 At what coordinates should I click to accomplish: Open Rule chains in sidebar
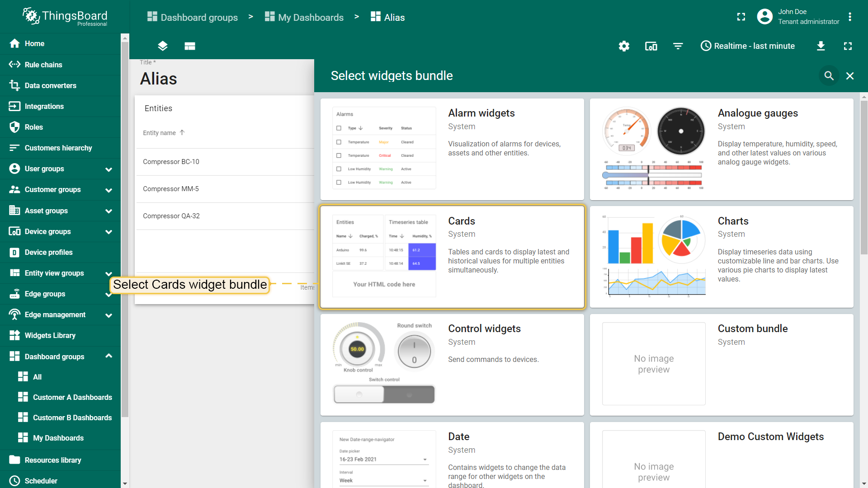pyautogui.click(x=60, y=65)
